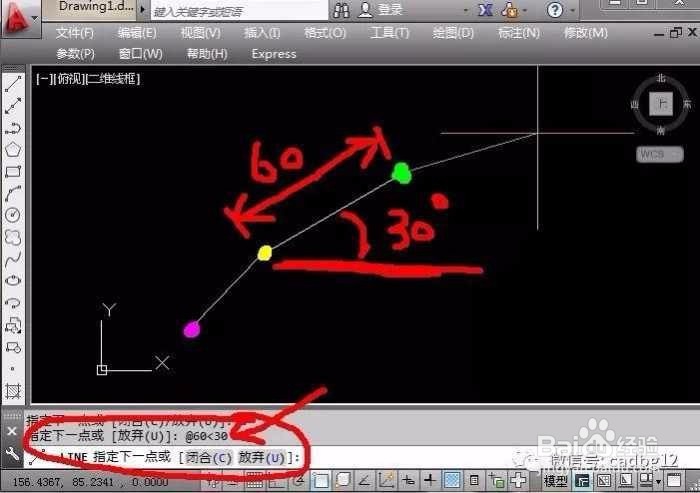Close the command line window
Image resolution: width=700 pixels, height=493 pixels.
(12, 431)
